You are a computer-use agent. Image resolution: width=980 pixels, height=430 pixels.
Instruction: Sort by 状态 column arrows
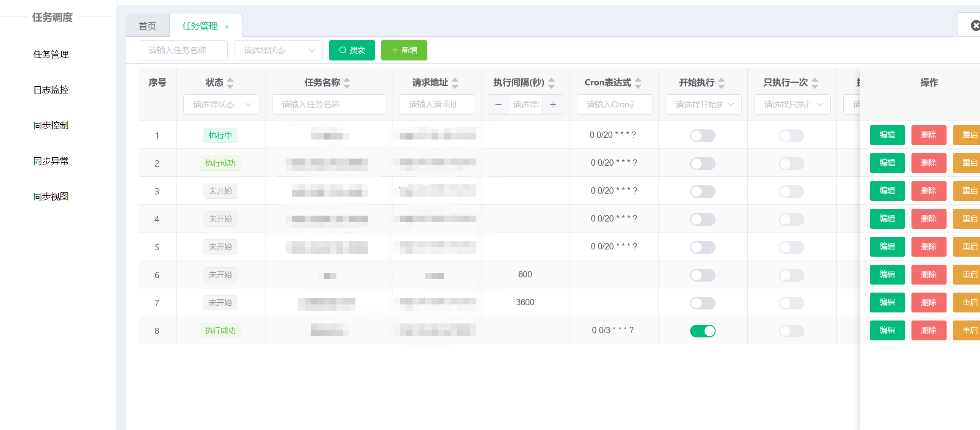(x=230, y=83)
